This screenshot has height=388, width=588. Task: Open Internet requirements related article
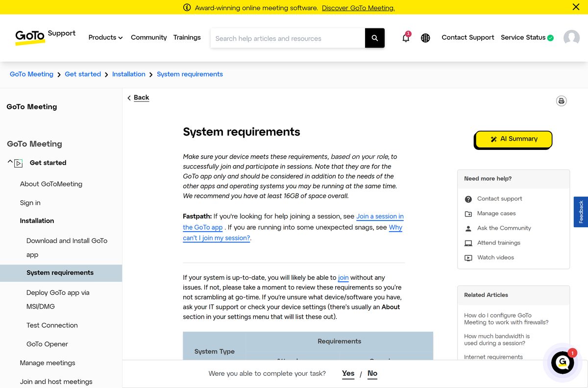[x=493, y=357]
